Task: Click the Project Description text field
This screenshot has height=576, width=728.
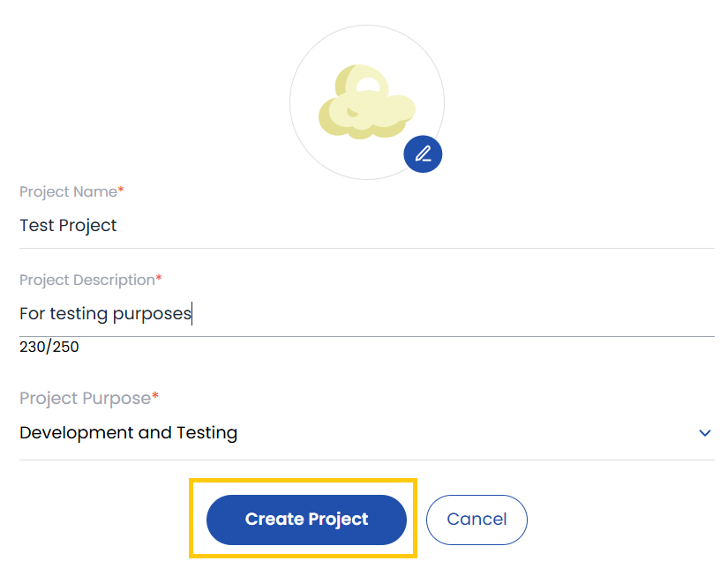Action: [265, 313]
